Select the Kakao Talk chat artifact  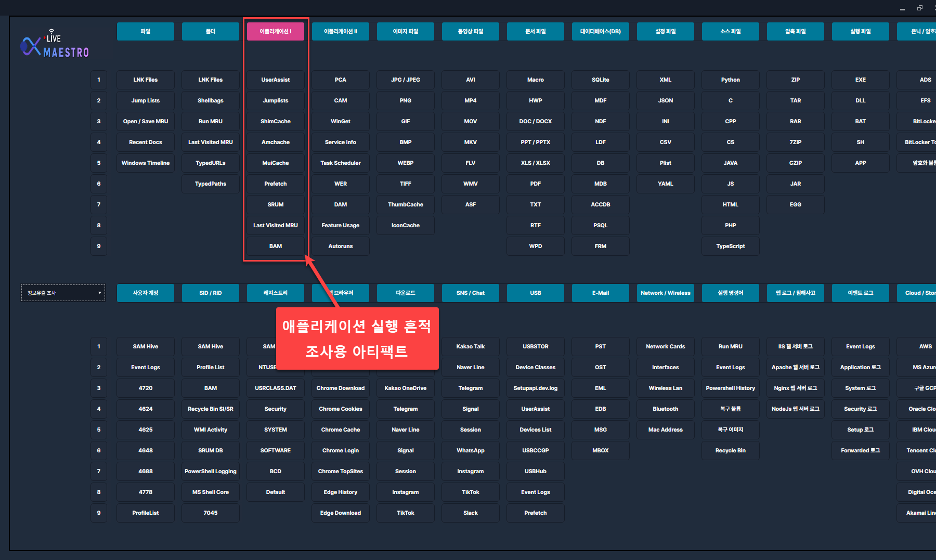[470, 346]
